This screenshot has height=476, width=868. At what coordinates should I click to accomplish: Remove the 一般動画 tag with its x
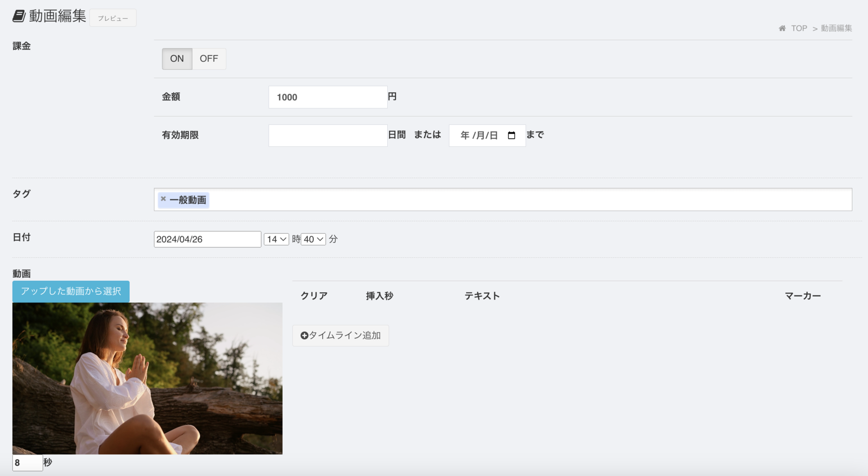point(163,199)
